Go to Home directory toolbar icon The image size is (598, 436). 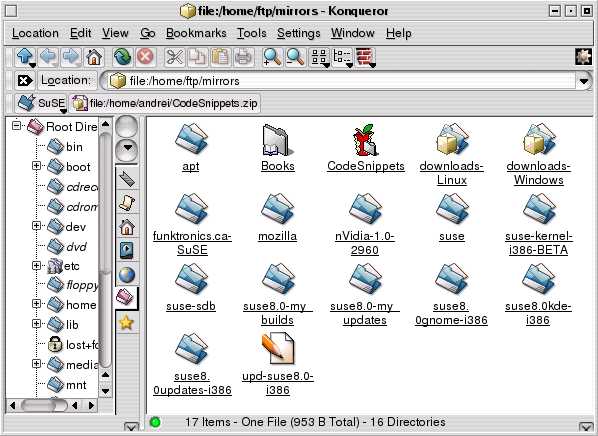(94, 57)
